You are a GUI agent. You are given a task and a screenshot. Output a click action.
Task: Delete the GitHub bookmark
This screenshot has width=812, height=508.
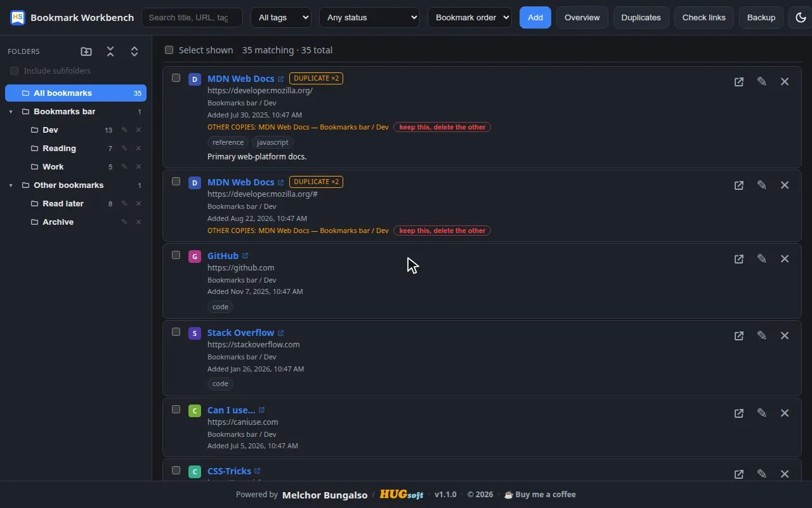(785, 259)
